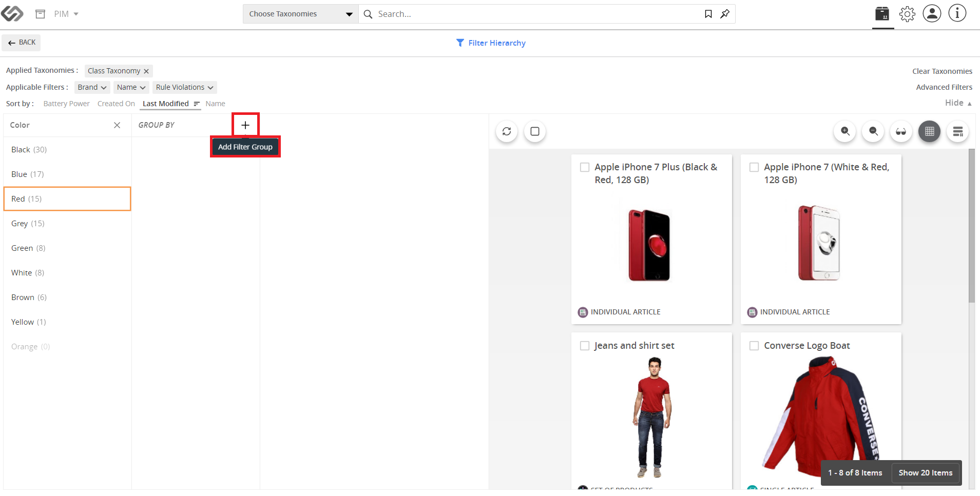The width and height of the screenshot is (980, 496).
Task: Open the Converse Logo Boat jacket thumbnail
Action: 821,416
